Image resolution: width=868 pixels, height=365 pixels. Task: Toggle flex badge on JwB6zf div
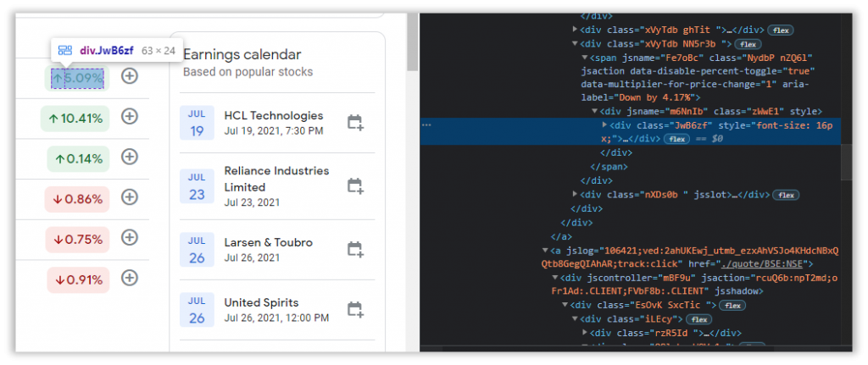676,139
